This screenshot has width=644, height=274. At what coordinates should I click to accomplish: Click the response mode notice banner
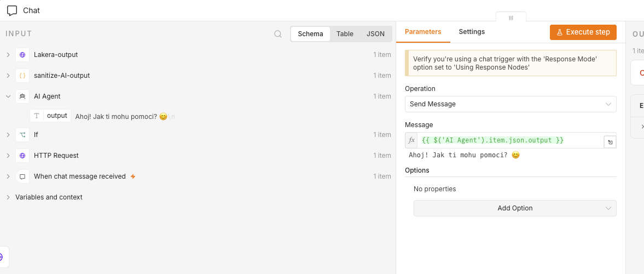[x=510, y=63]
